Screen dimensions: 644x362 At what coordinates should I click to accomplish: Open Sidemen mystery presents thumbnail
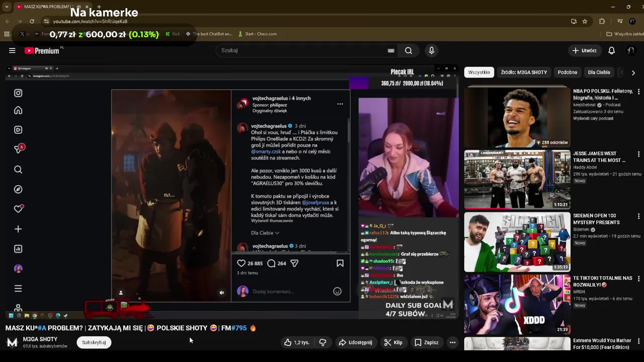point(517,242)
